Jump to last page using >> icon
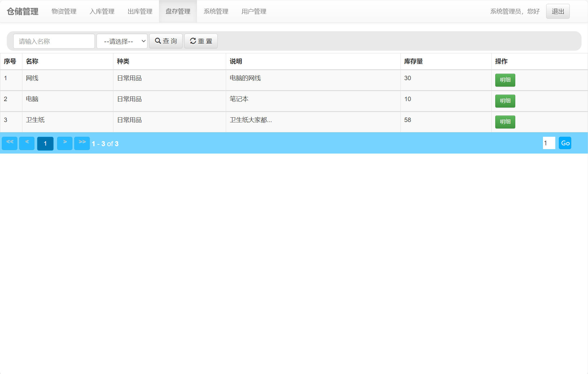The image size is (588, 374). pyautogui.click(x=82, y=143)
